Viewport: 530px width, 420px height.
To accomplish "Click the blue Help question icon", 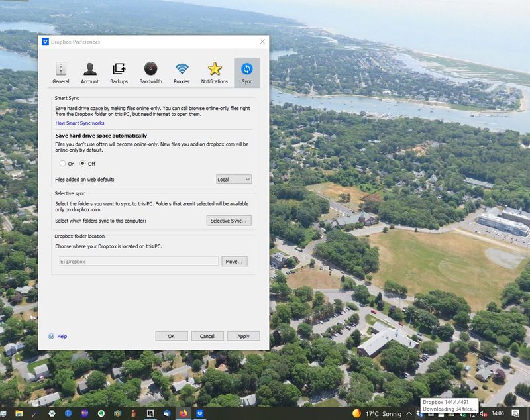I will tap(51, 337).
